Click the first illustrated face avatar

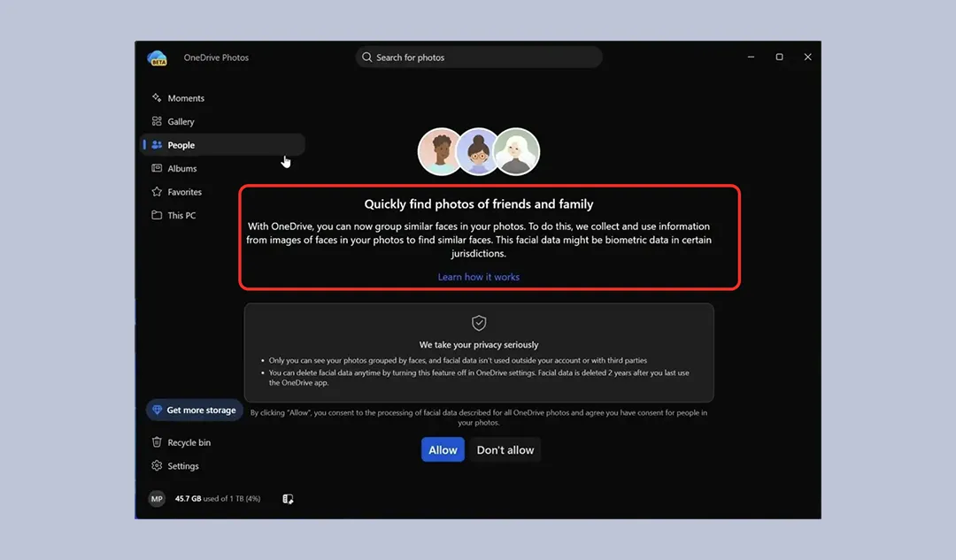(x=440, y=152)
